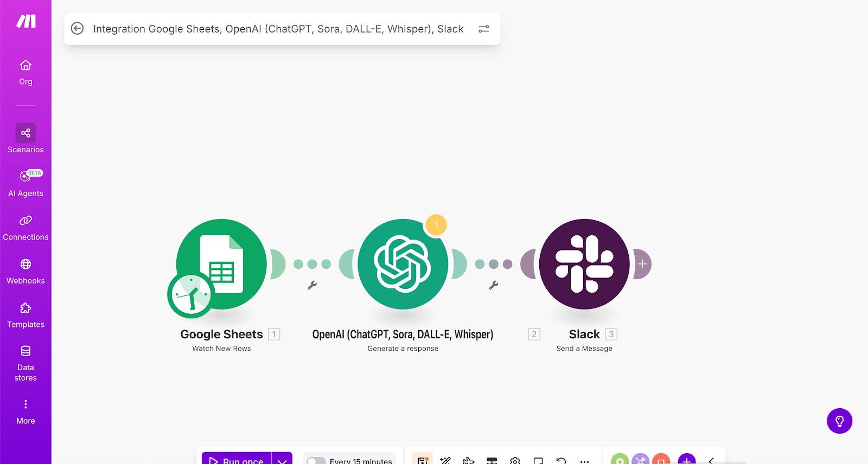Open the AI Agents beta section
This screenshot has width=868, height=464.
point(25,183)
